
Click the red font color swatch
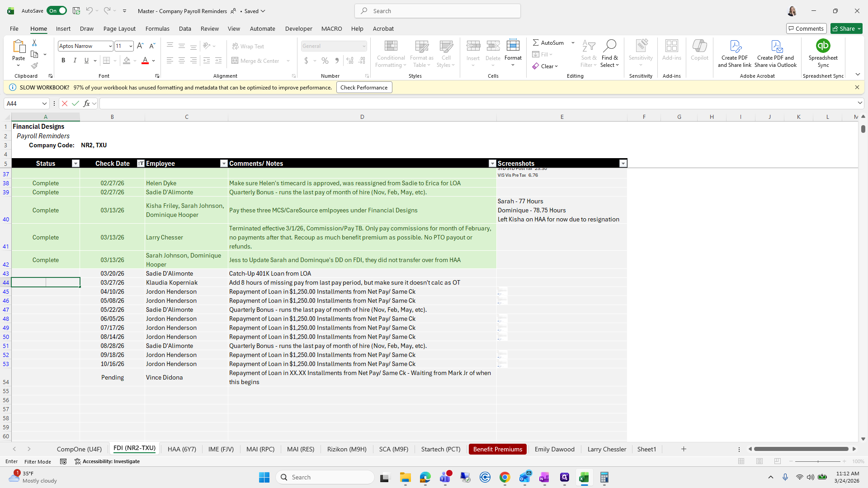[145, 61]
